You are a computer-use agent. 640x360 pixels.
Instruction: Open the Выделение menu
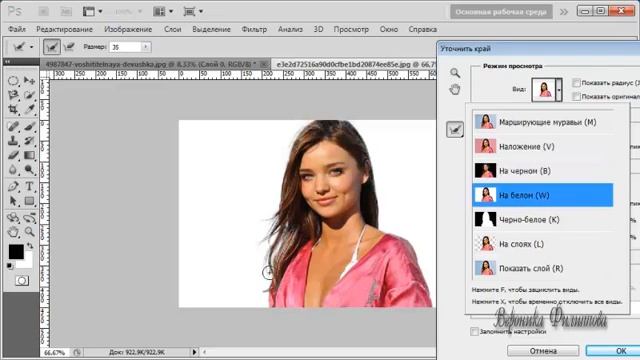pos(211,29)
